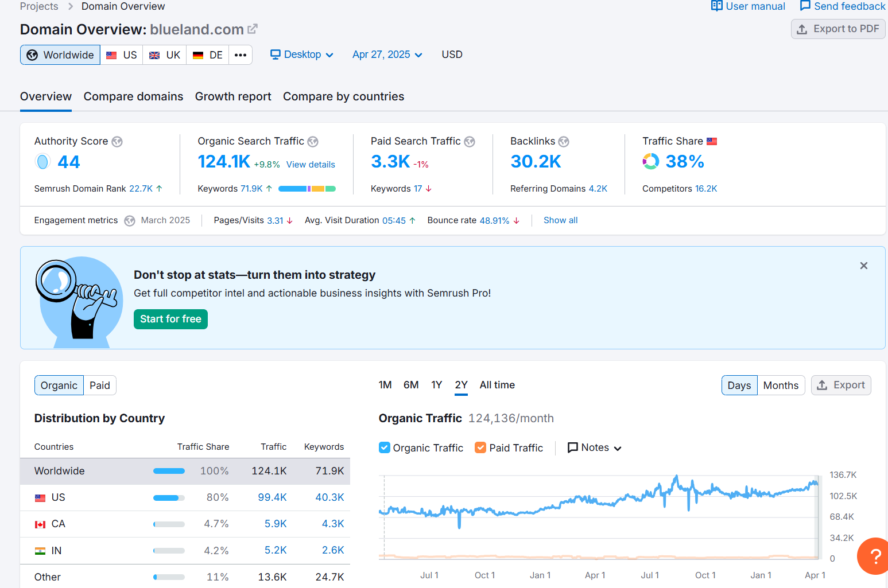Viewport: 888px width, 588px height.
Task: Click the Start for free button
Action: pos(170,319)
